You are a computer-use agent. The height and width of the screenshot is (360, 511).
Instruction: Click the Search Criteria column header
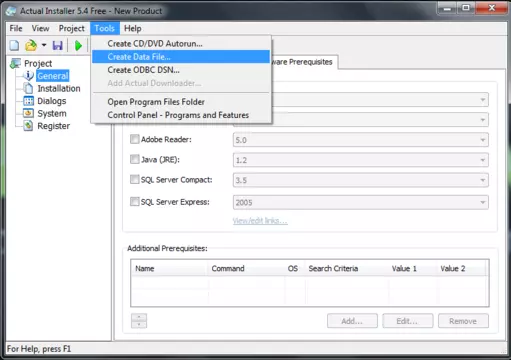point(333,269)
